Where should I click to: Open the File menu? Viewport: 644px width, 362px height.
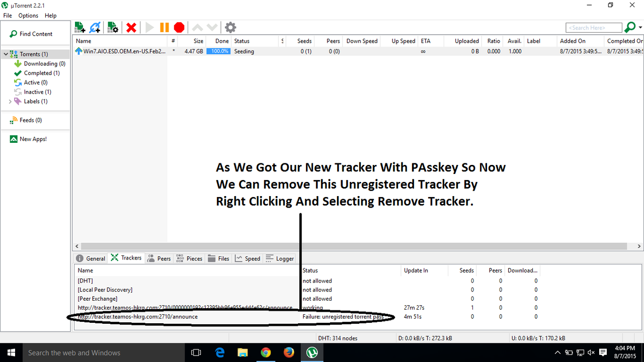click(8, 16)
